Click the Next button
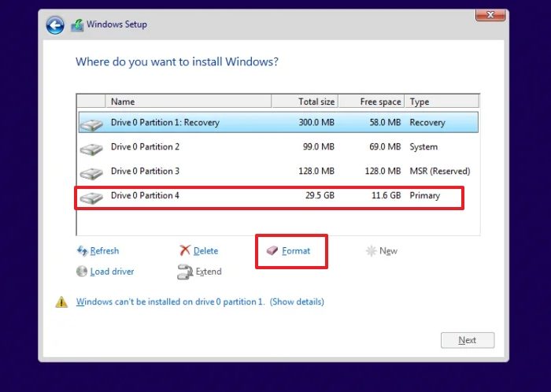 coord(468,340)
